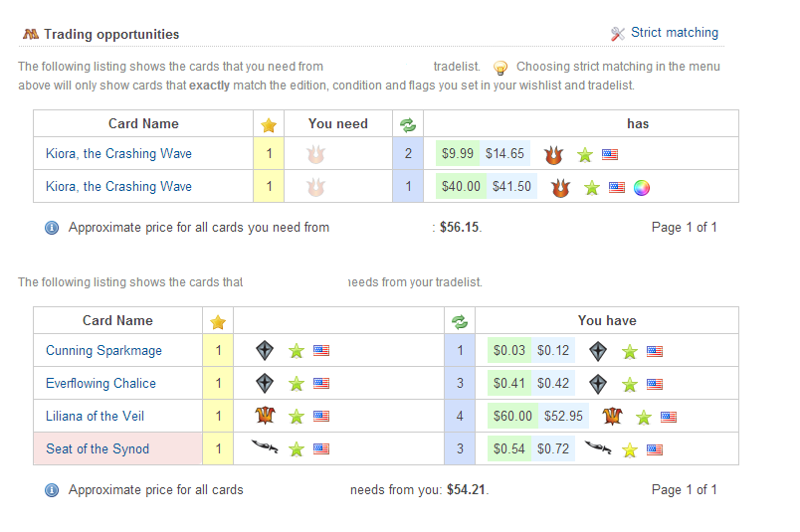Select the Seat of the Synod link

tap(98, 449)
